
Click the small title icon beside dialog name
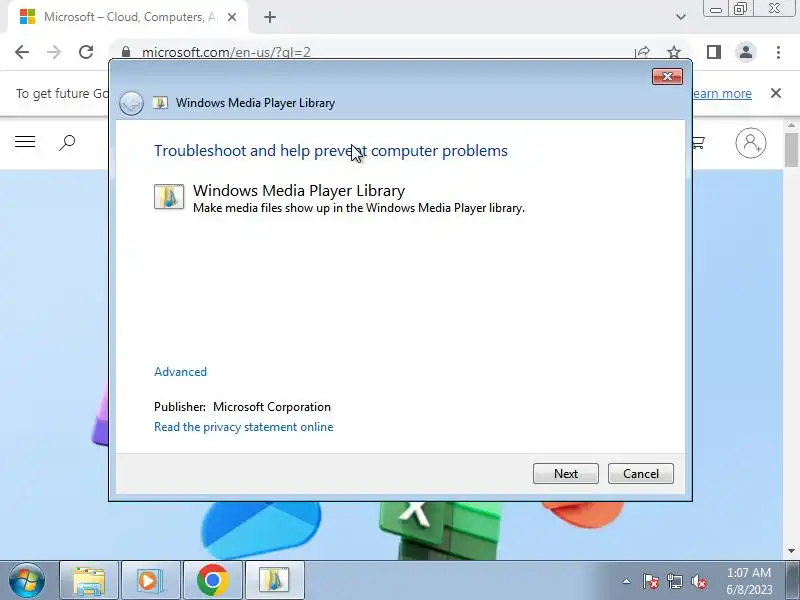(x=160, y=103)
